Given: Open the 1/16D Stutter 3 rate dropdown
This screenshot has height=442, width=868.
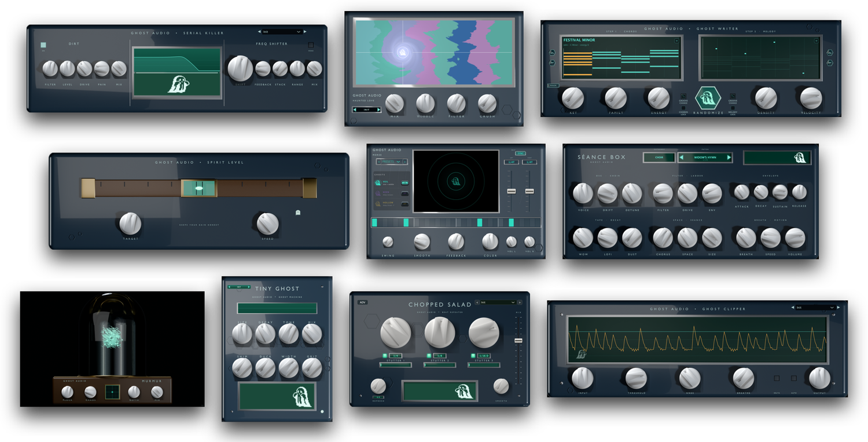Looking at the screenshot, I should pos(484,356).
